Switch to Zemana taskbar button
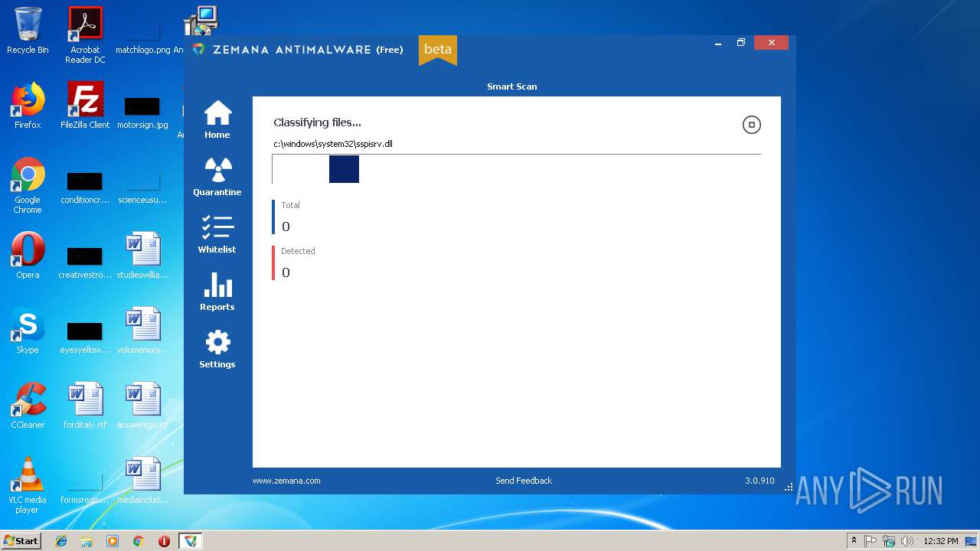Image resolution: width=980 pixels, height=551 pixels. [x=191, y=541]
